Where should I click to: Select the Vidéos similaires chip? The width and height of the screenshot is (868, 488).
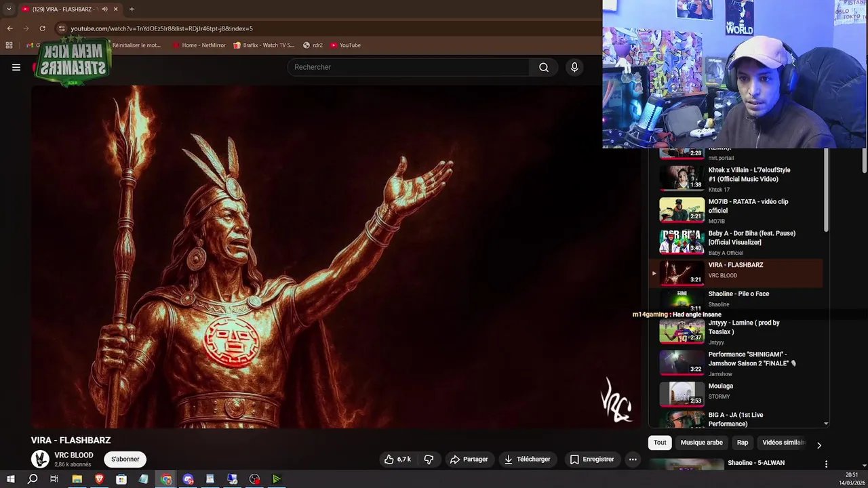783,443
